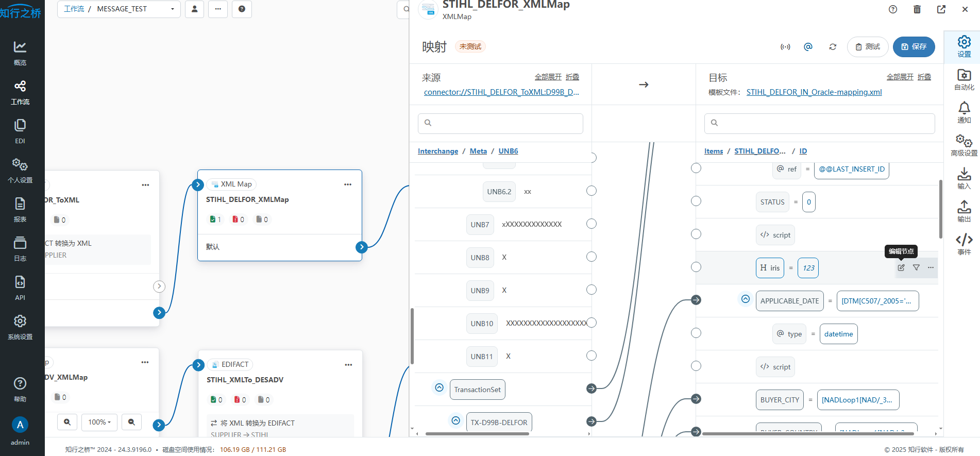Click the Items breadcrumb in target

click(714, 151)
